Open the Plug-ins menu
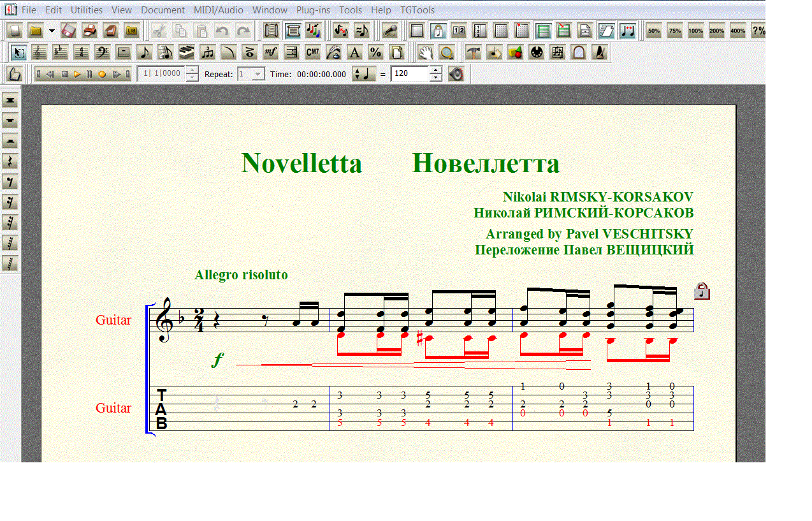The width and height of the screenshot is (812, 521). point(313,10)
